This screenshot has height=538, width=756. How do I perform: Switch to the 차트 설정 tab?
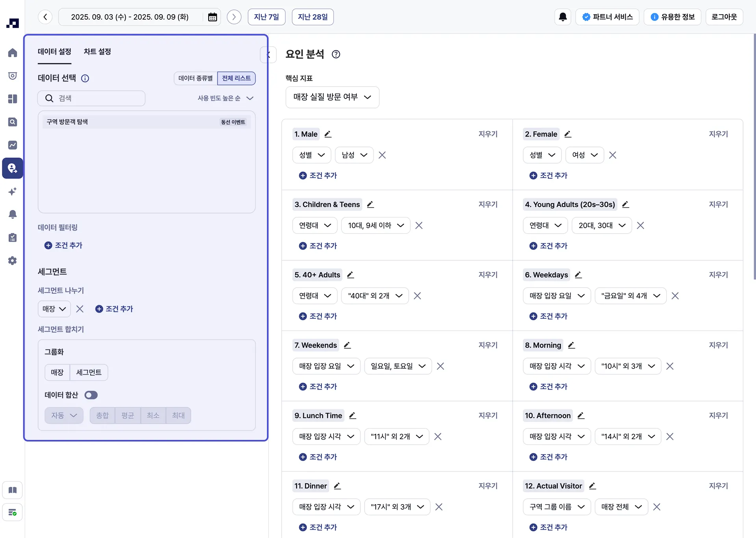(x=97, y=52)
